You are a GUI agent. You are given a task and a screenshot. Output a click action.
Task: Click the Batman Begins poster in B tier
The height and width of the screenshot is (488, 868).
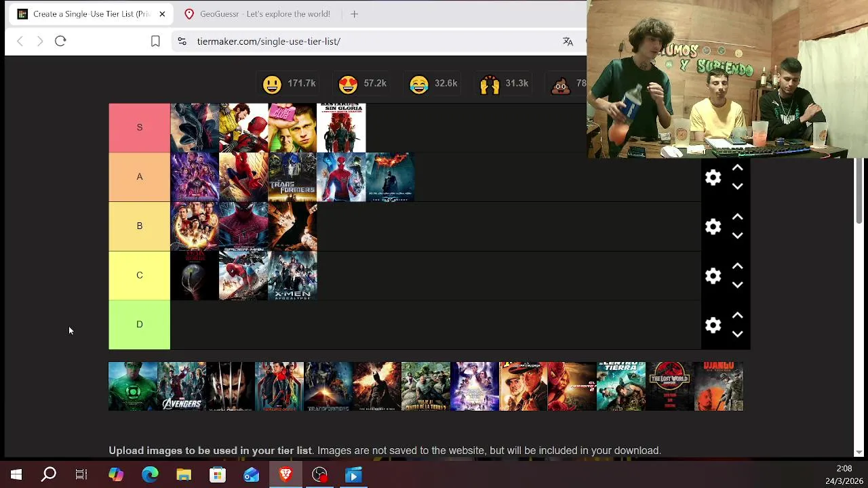point(292,226)
